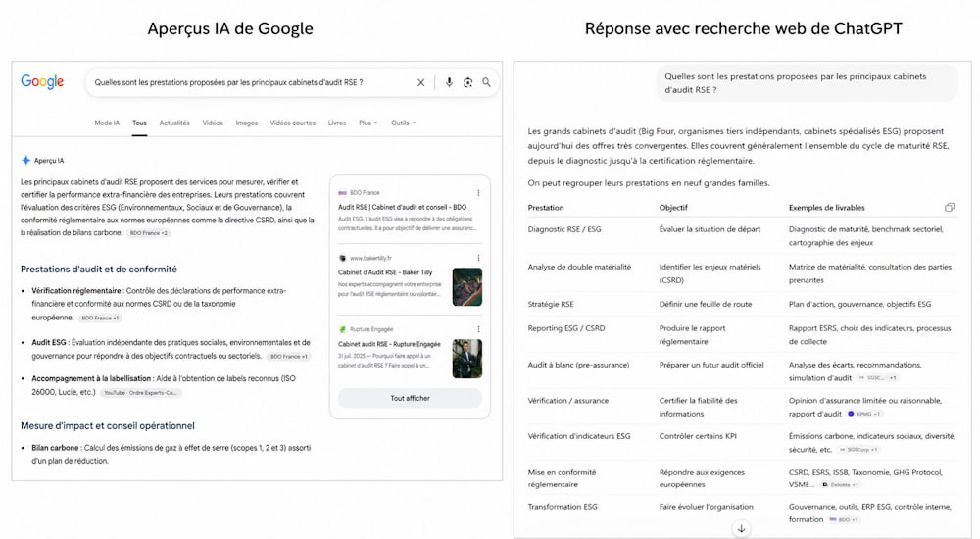
Task: Open the Images tab
Action: coord(246,123)
